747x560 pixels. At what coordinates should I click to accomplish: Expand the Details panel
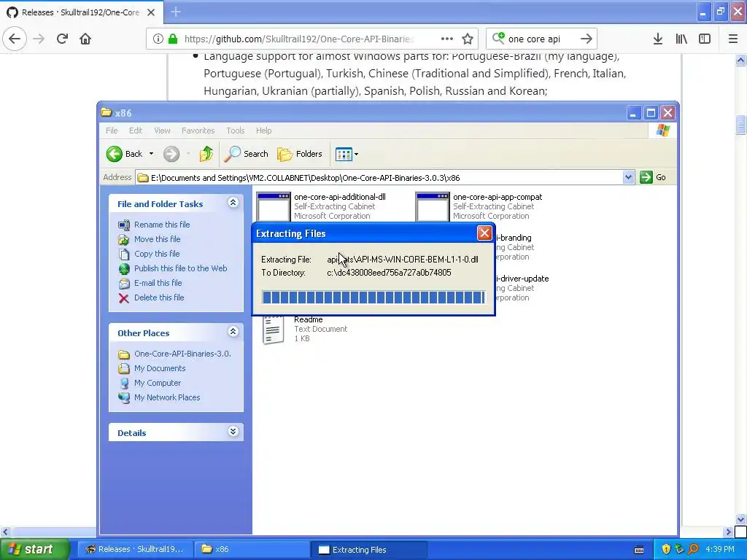click(x=233, y=432)
